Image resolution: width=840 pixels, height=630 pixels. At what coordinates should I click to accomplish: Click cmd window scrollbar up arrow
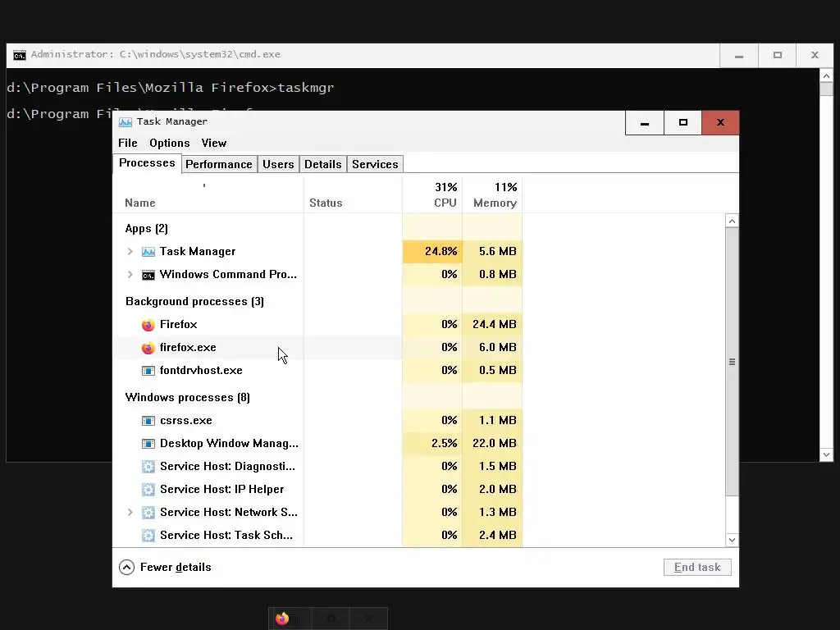826,75
